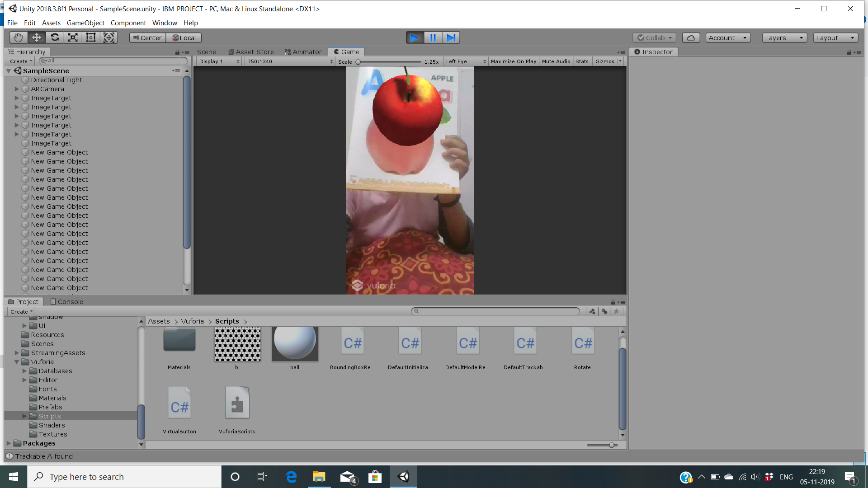Screen dimensions: 868x488
Task: Open the GameObject menu
Action: pos(85,23)
